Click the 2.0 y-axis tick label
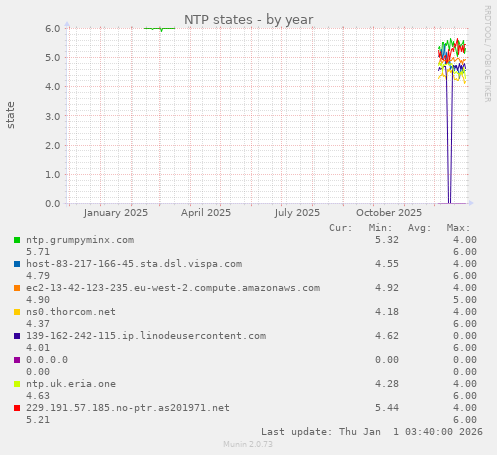Screen dimensions: 497x455 (x=53, y=145)
